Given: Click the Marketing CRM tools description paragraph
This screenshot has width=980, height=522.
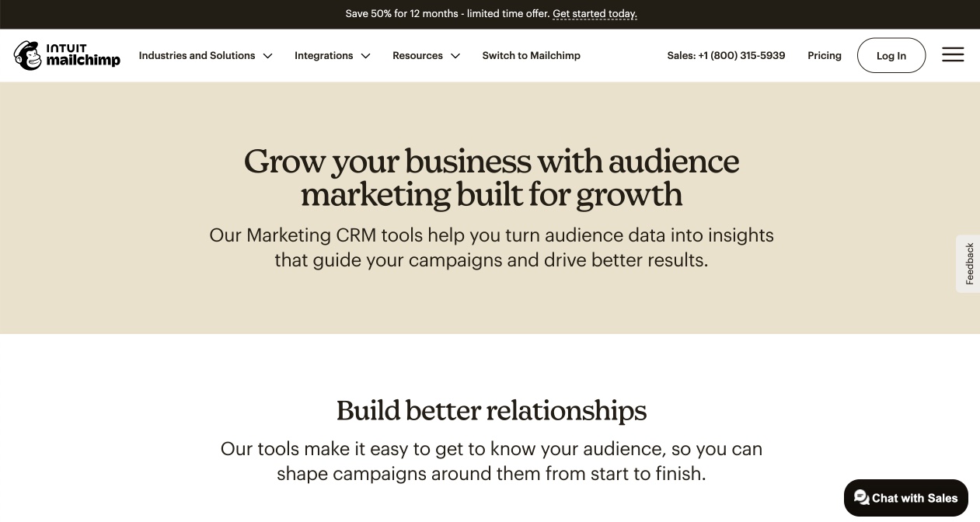Looking at the screenshot, I should click(x=491, y=247).
